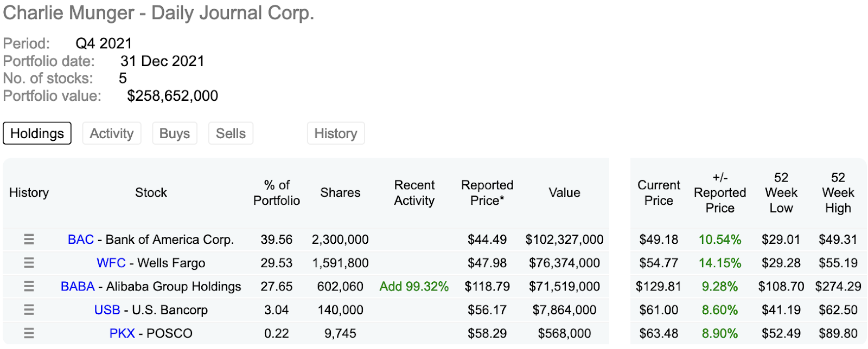This screenshot has height=349, width=868.
Task: Open the BAC ticker link
Action: coord(81,240)
